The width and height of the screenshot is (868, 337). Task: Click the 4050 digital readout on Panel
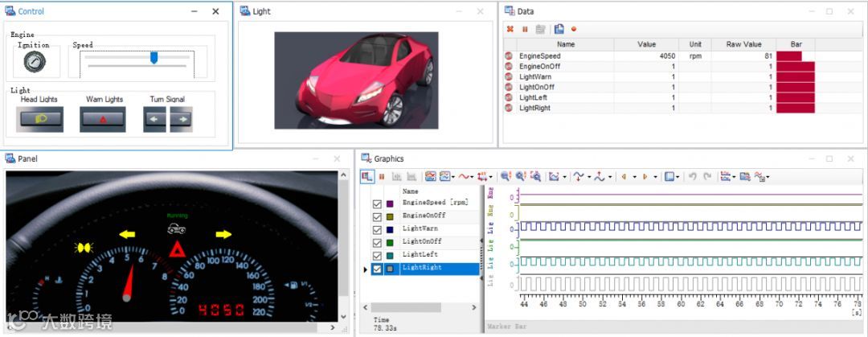point(222,310)
